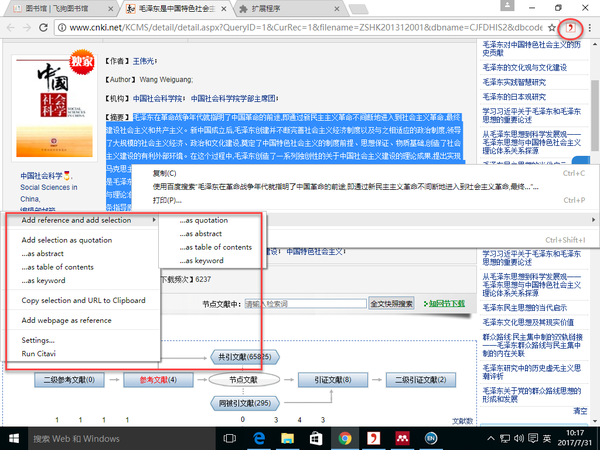
Task: Open sidebar link 毛泽东的日本观研究
Action: tap(514, 97)
